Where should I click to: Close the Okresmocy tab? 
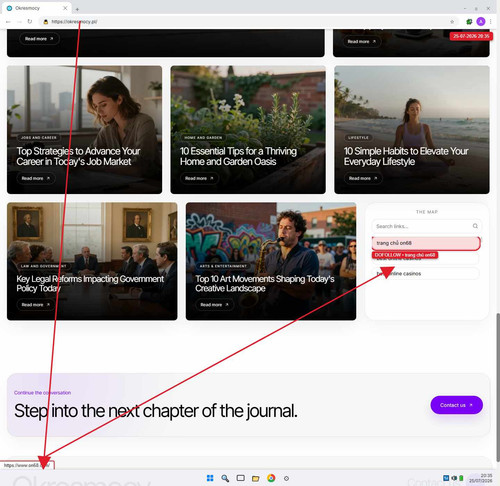(x=65, y=8)
